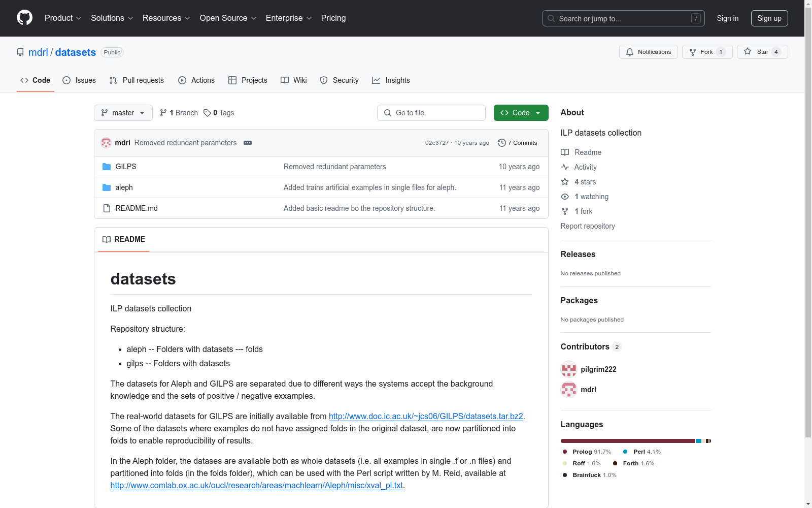The image size is (812, 508).
Task: Click the Perl language bar segment
Action: pyautogui.click(x=699, y=441)
